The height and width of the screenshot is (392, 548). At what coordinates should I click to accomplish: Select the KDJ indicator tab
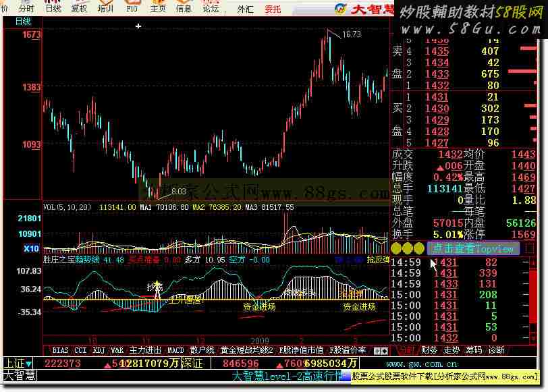point(99,350)
